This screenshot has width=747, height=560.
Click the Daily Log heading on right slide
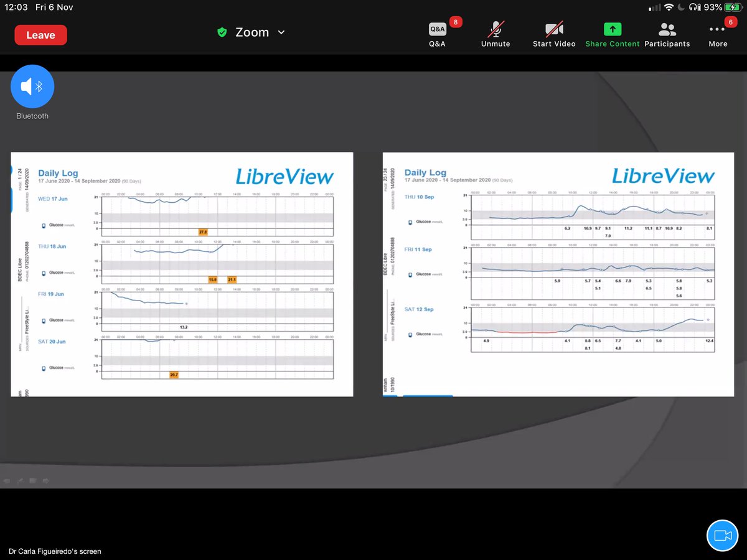425,172
